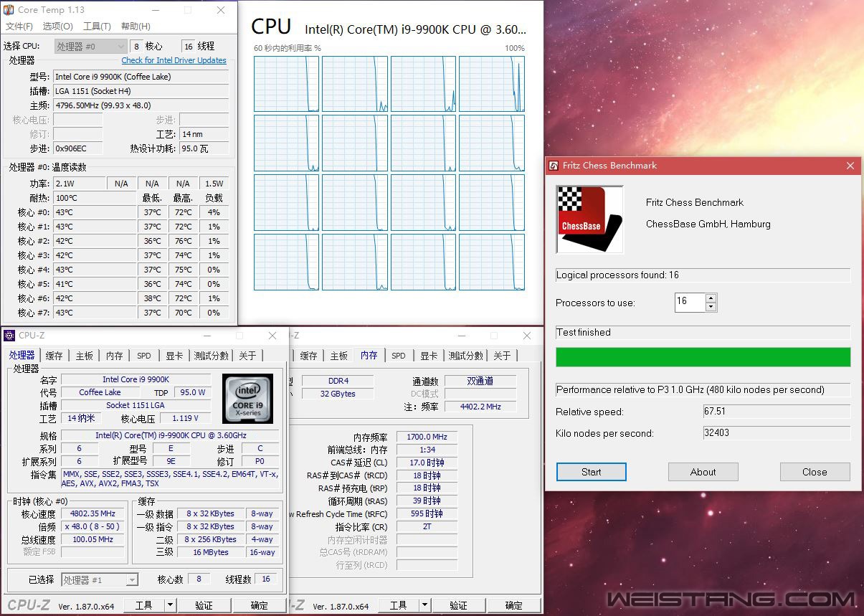Screen dimensions: 864x616
Task: Open 主板 tab in rear CPU-Z window
Action: click(x=339, y=356)
